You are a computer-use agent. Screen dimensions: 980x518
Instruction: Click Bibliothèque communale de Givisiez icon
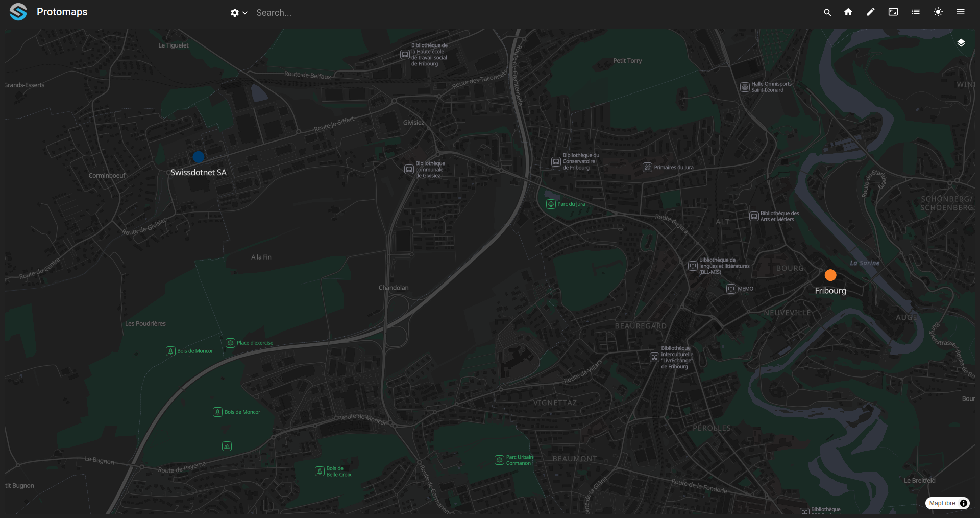pyautogui.click(x=409, y=170)
